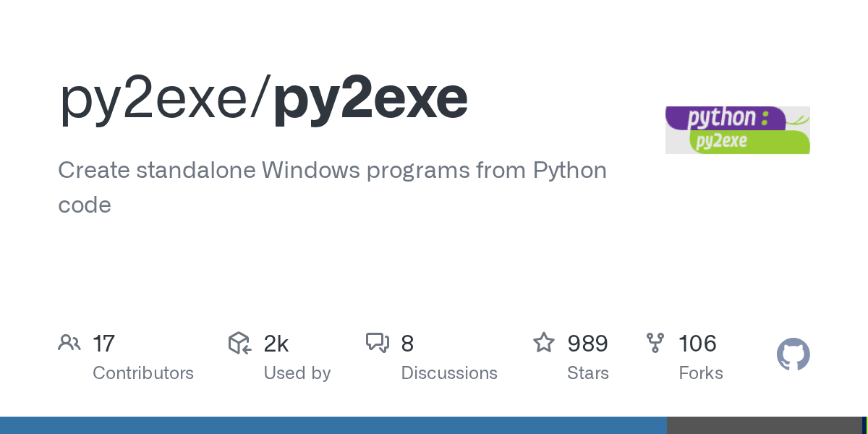Click the Forks branch icon

pos(655,343)
